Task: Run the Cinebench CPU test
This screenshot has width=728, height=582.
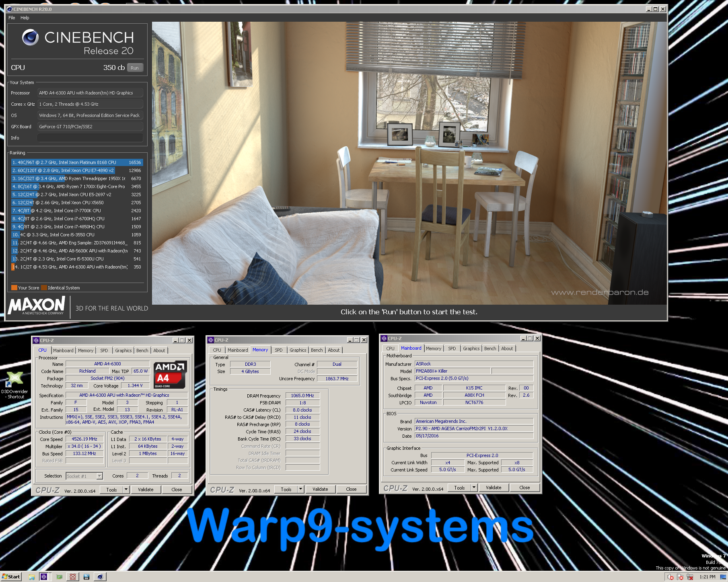Action: 135,68
